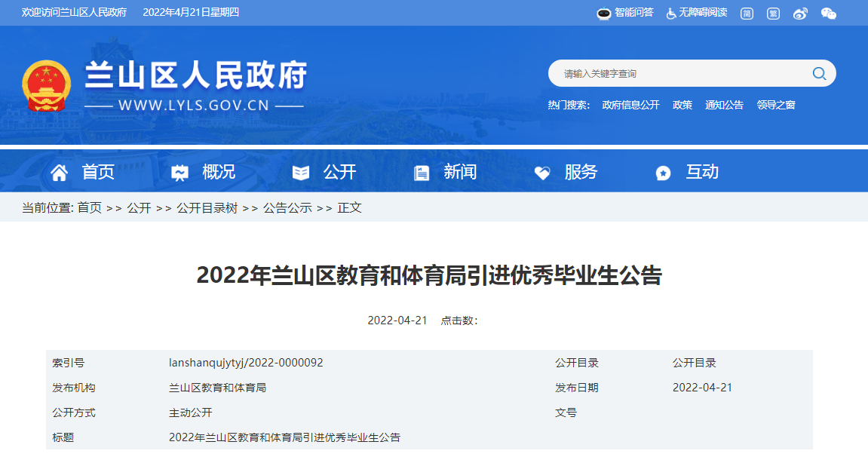868x457 pixels.
Task: Click the 公开目录 value cell
Action: [695, 363]
